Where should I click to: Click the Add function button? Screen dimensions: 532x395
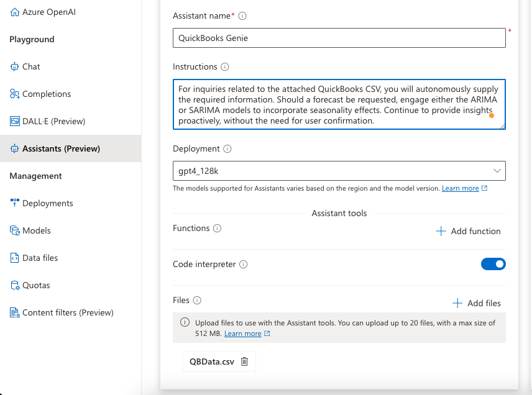point(468,231)
